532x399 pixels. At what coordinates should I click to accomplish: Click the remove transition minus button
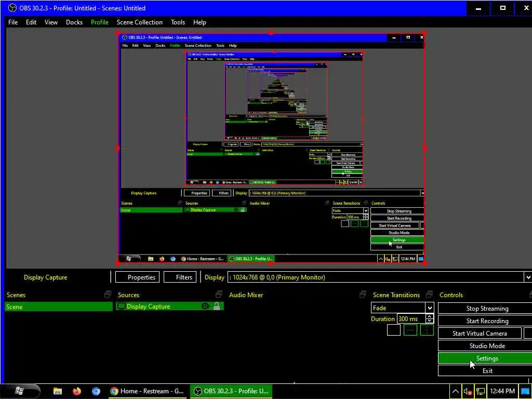pyautogui.click(x=410, y=330)
